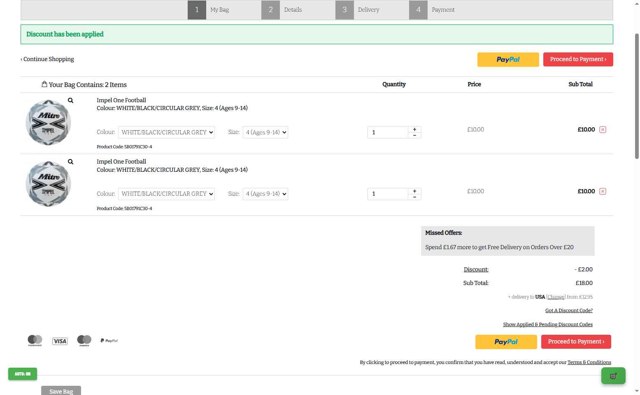
Task: Click the bag icon beside Your Bag Contains
Action: [44, 84]
